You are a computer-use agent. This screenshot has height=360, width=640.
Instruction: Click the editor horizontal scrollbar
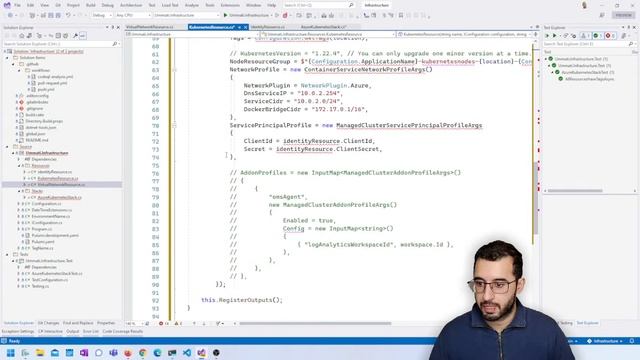(315, 324)
